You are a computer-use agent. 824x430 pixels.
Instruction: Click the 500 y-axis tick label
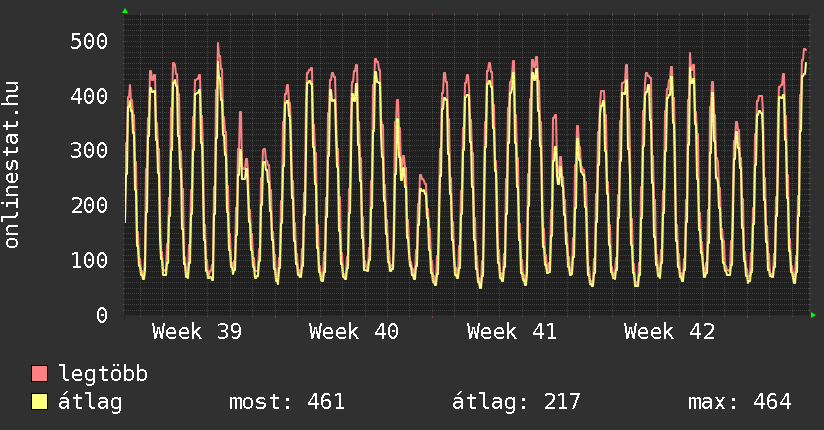coord(89,41)
